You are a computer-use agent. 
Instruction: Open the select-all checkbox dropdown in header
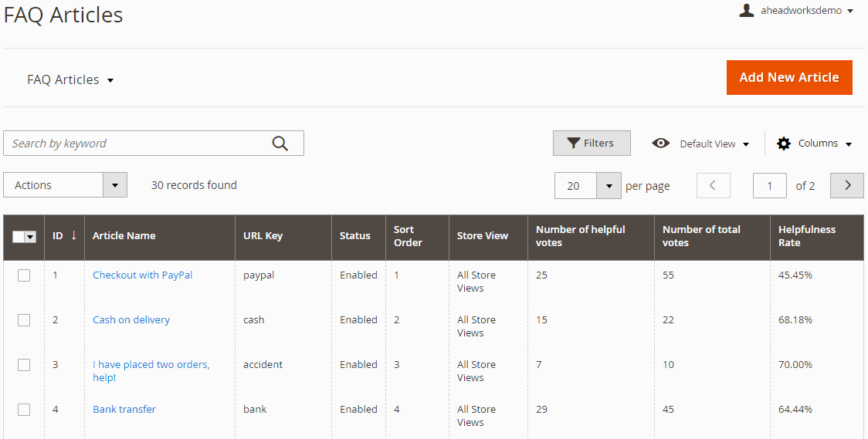31,237
